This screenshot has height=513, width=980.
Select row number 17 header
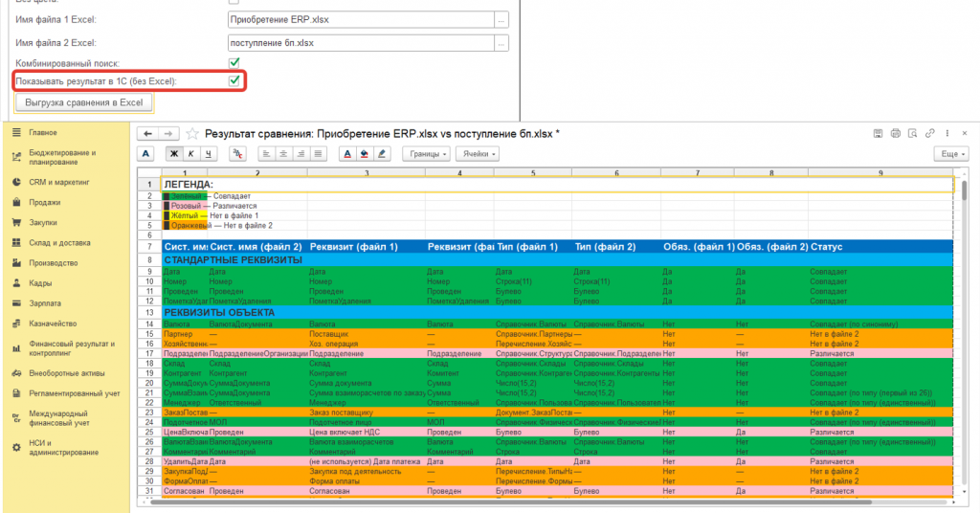pos(149,354)
